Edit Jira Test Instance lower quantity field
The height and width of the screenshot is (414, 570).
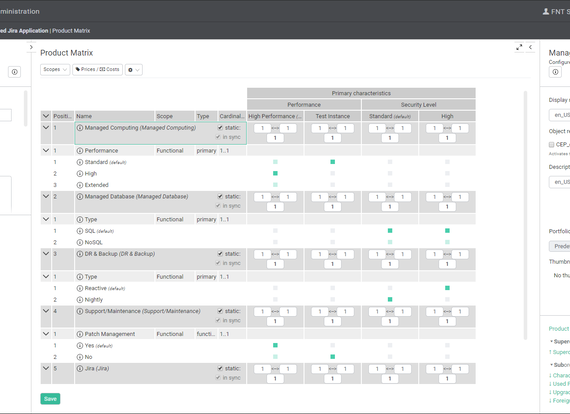point(332,379)
